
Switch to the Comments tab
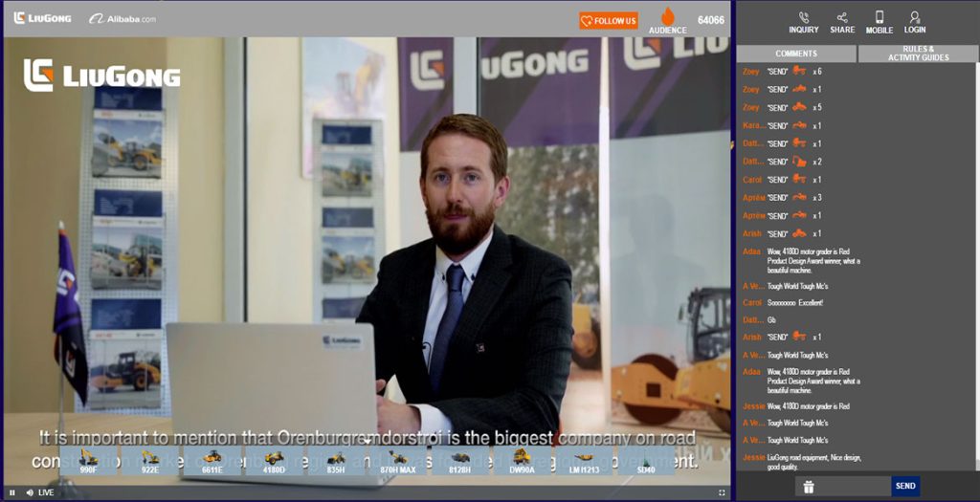coord(796,54)
